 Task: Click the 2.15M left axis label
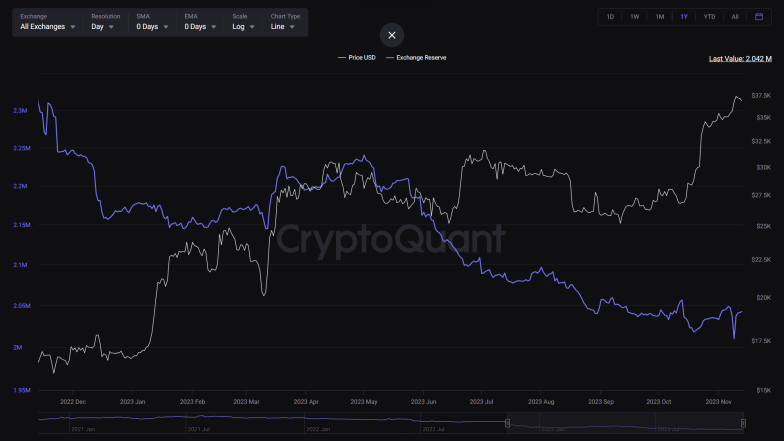point(22,225)
